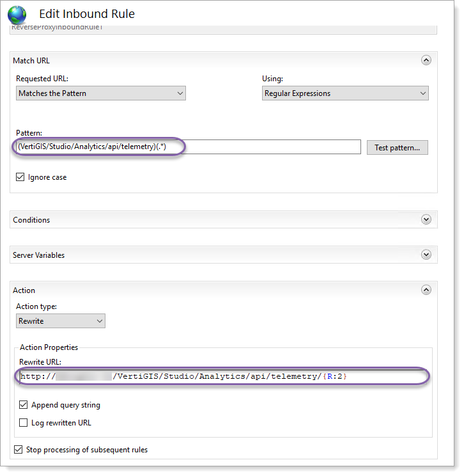Viewport: 464px width, 476px height.
Task: Click the Server Variables header text
Action: tap(38, 255)
